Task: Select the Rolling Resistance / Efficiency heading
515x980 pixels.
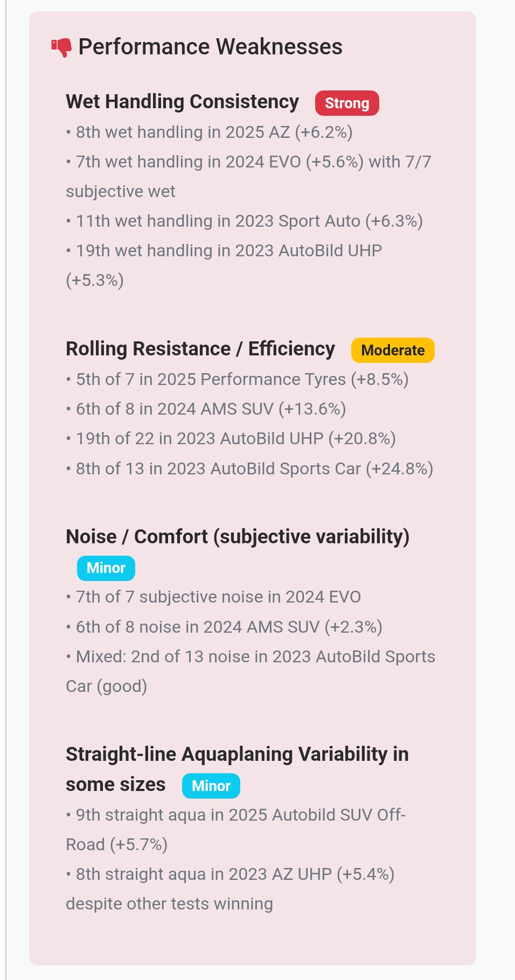Action: click(x=200, y=349)
